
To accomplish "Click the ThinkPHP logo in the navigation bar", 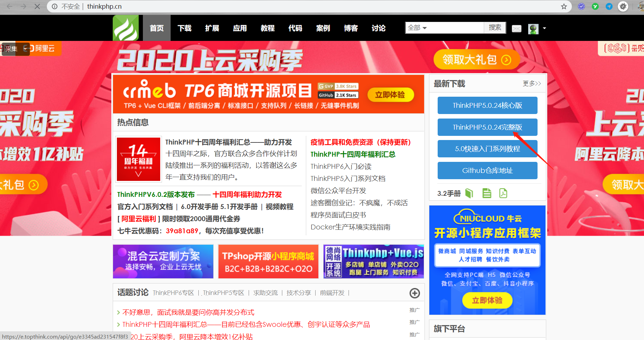I will [x=126, y=28].
